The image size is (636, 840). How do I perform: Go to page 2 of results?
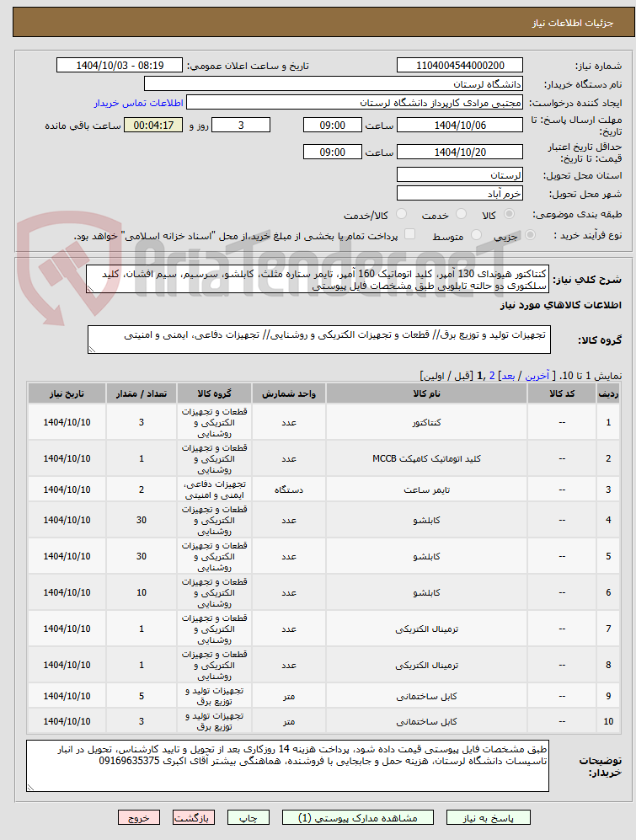point(492,376)
